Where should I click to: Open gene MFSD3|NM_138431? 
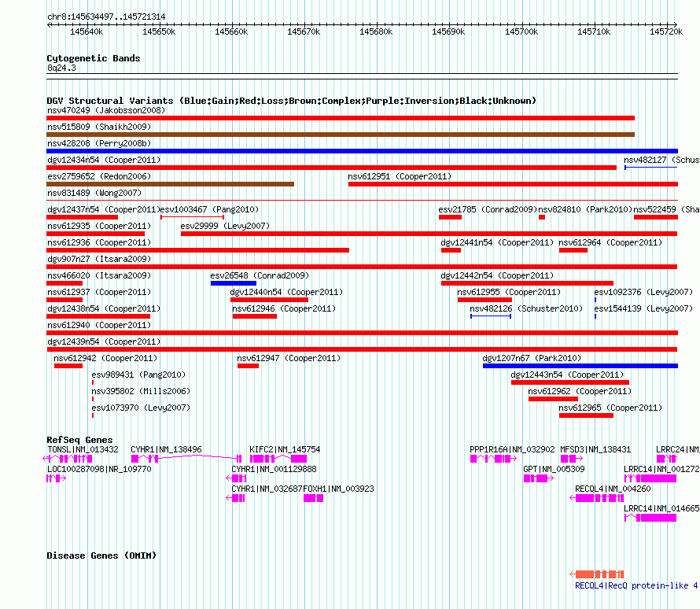pos(595,449)
